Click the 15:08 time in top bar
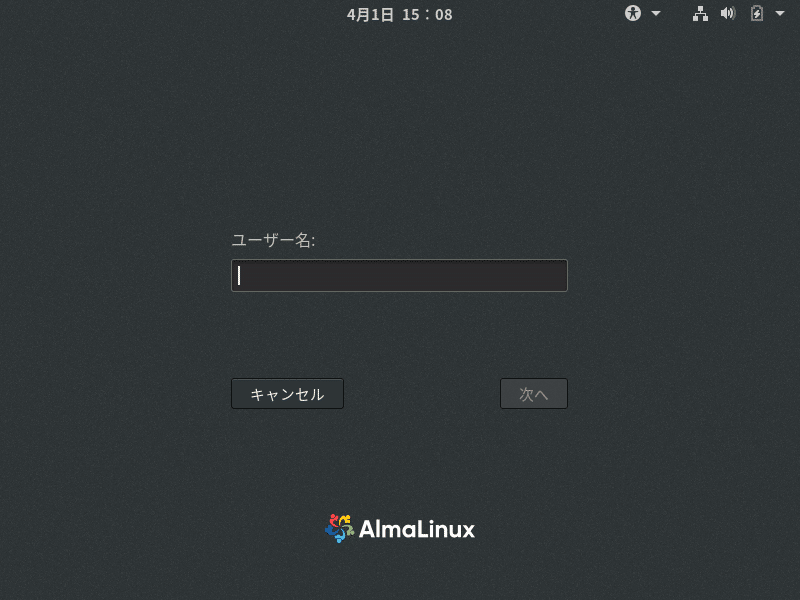Viewport: 800px width, 600px height. [x=427, y=14]
